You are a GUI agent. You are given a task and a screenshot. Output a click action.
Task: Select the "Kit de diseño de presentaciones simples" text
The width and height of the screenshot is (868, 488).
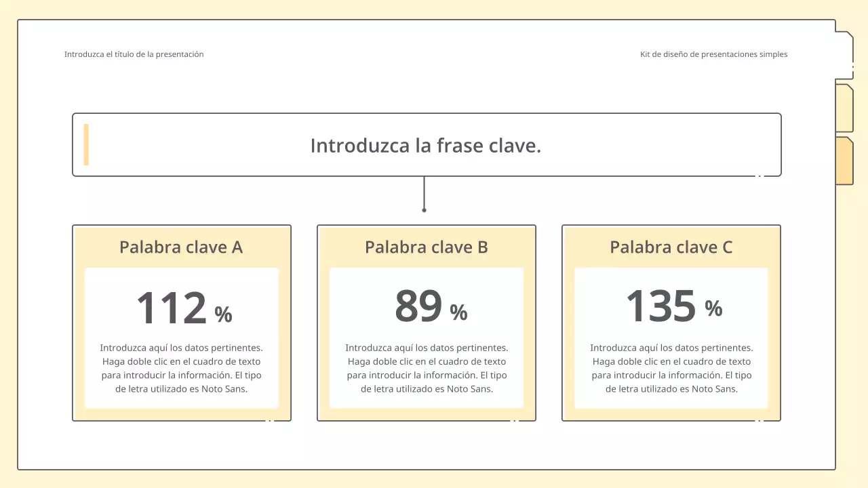[713, 54]
